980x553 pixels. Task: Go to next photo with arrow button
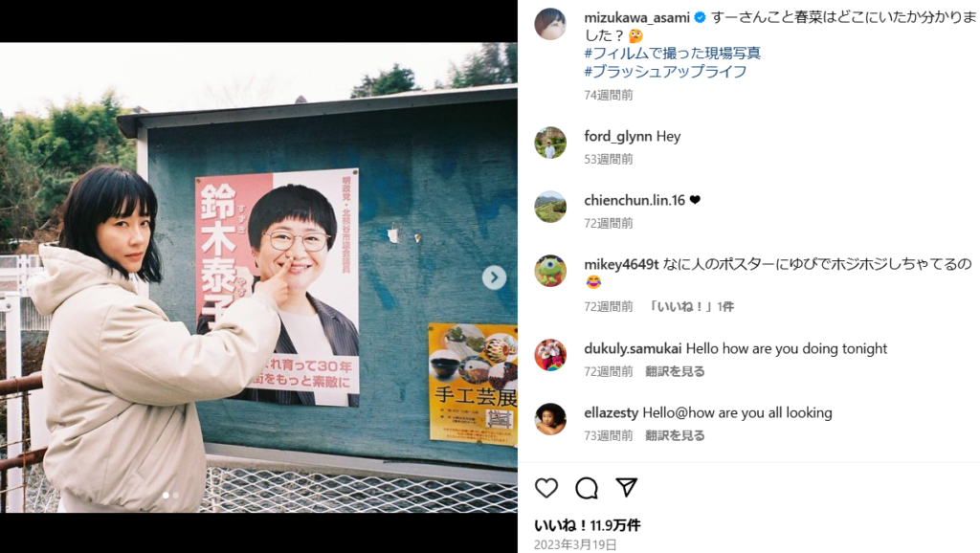point(494,277)
